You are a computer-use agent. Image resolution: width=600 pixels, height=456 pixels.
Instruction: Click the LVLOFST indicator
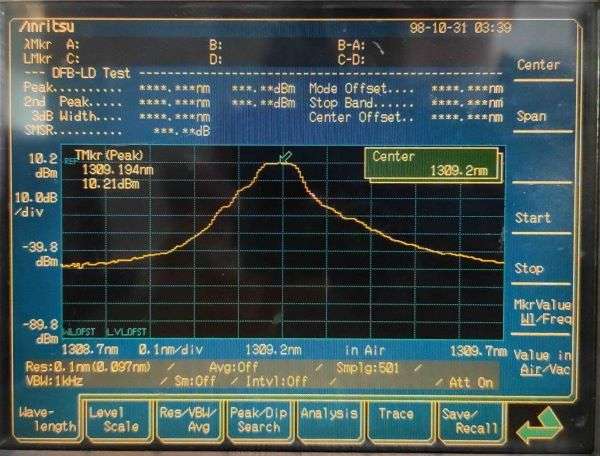(x=126, y=332)
